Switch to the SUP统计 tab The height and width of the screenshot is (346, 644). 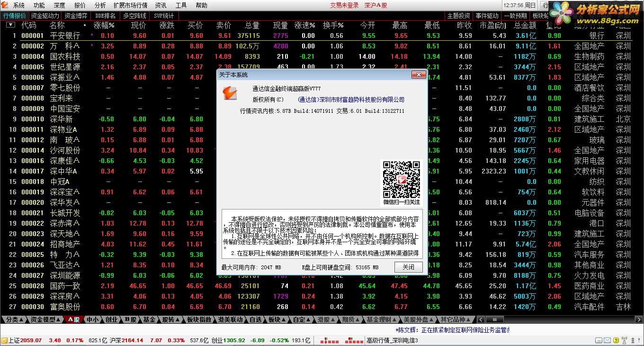[x=164, y=16]
